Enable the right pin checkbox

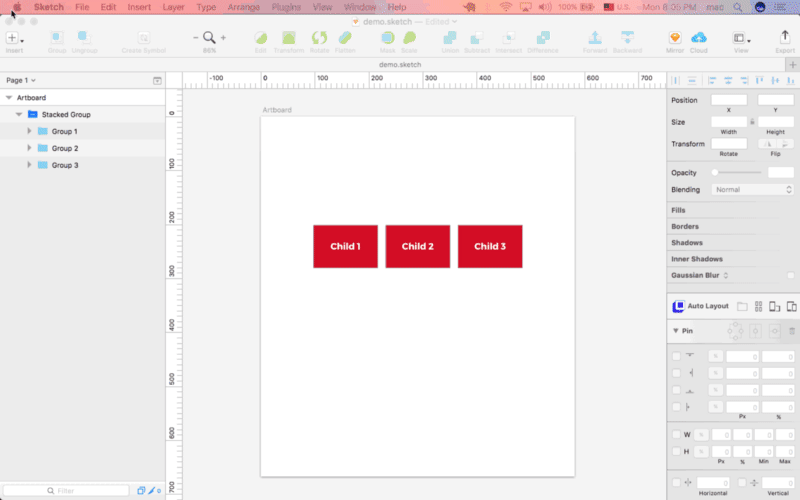tap(676, 373)
